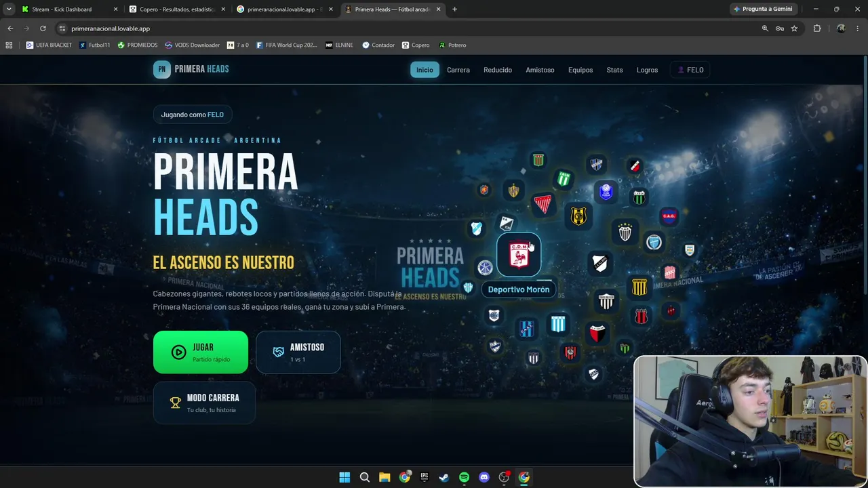868x488 pixels.
Task: Select the white badge with black diagonal band
Action: (600, 263)
